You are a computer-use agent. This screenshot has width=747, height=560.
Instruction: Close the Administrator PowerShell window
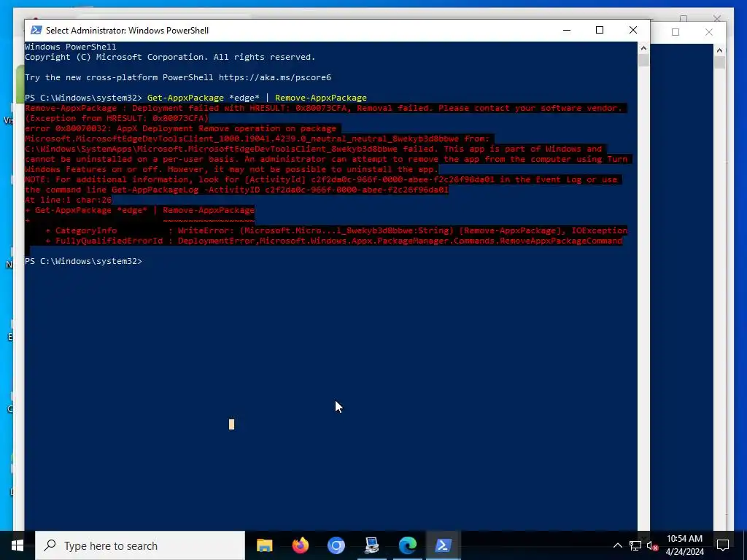tap(633, 30)
